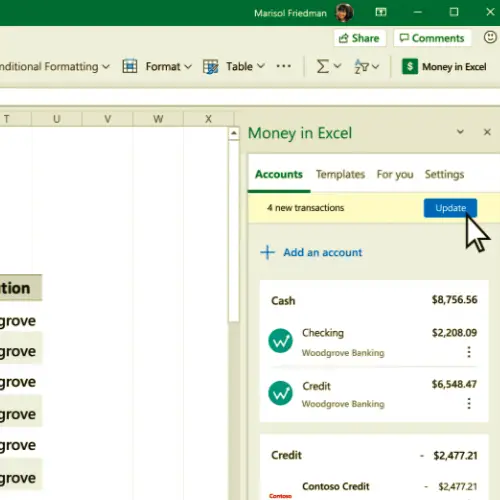This screenshot has width=500, height=500.
Task: Switch to the For you tab
Action: (395, 174)
